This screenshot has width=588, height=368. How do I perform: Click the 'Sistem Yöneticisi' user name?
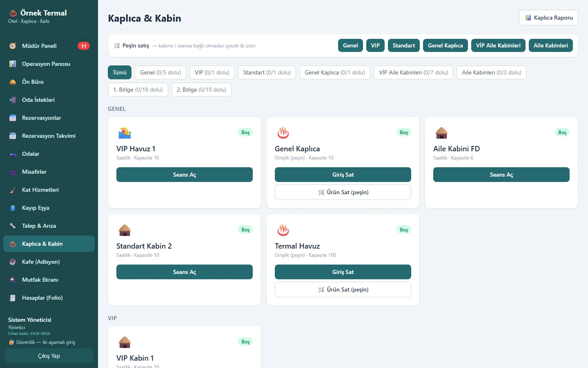[x=30, y=320]
